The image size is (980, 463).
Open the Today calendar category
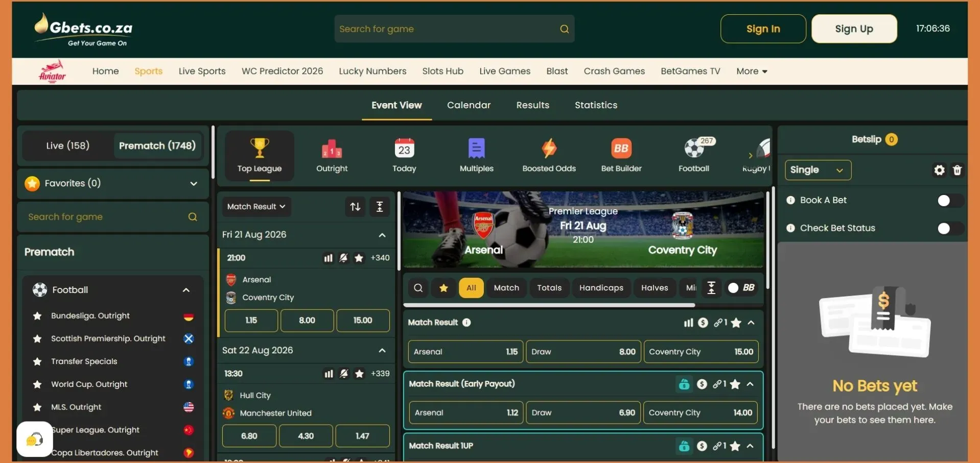coord(404,156)
